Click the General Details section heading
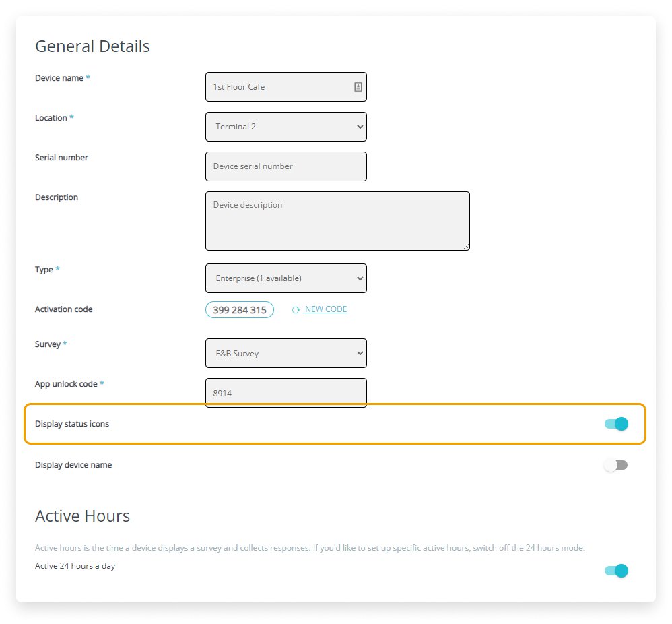The image size is (672, 624). click(92, 46)
